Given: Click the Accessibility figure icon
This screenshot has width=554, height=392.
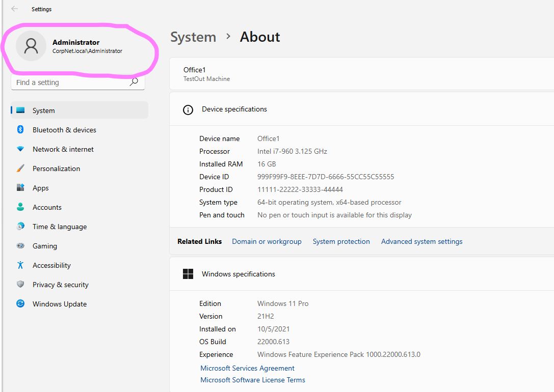Looking at the screenshot, I should 20,265.
